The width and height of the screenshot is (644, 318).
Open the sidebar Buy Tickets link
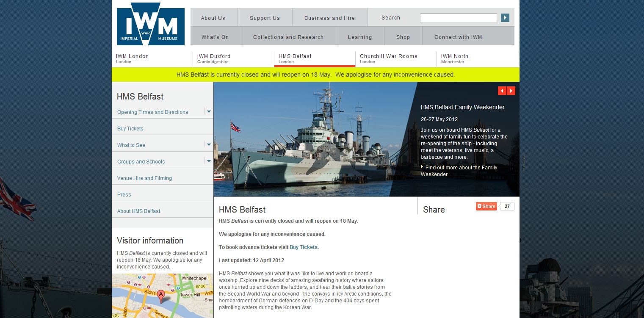point(130,129)
